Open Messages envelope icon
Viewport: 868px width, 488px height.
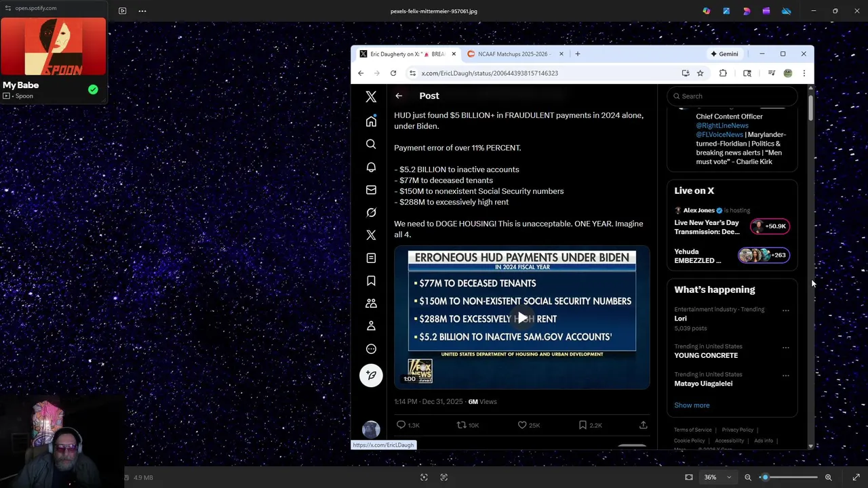pos(371,190)
